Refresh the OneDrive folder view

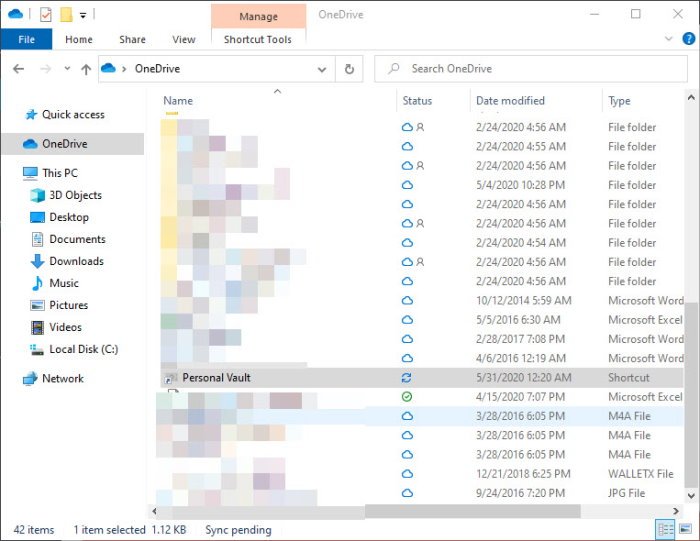coord(349,69)
